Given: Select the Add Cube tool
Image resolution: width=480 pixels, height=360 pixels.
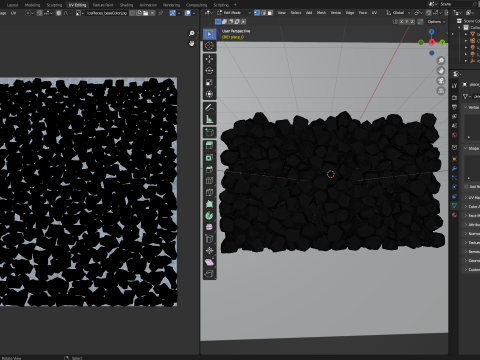Looking at the screenshot, I should coord(209,132).
